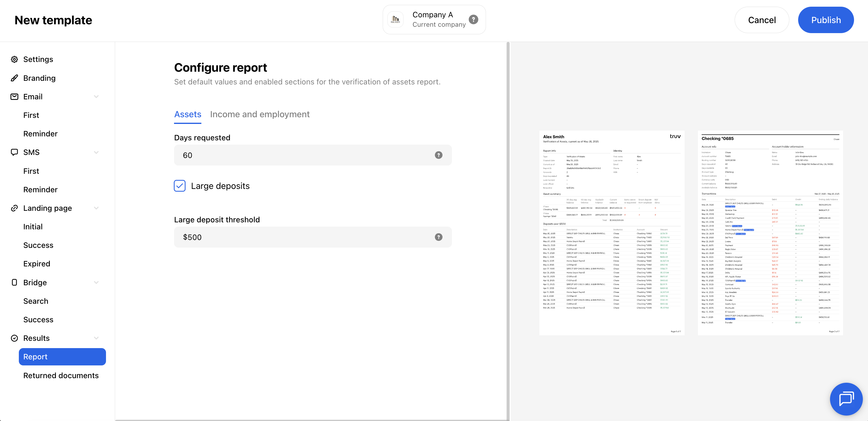The height and width of the screenshot is (421, 868).
Task: Click the Checking *0685 preview page
Action: (770, 233)
